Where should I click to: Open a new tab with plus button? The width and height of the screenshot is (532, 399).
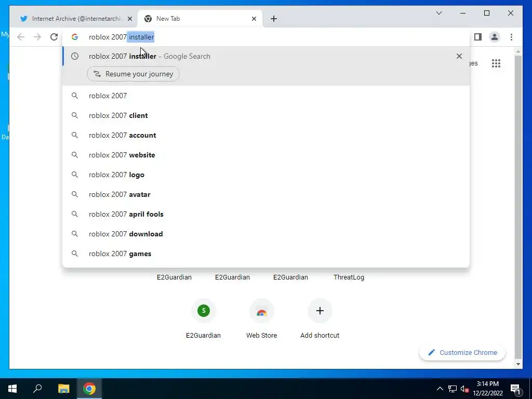click(274, 19)
